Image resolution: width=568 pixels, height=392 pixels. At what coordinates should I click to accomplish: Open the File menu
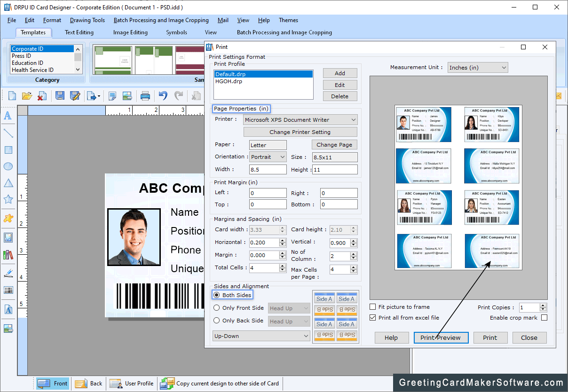[x=12, y=20]
